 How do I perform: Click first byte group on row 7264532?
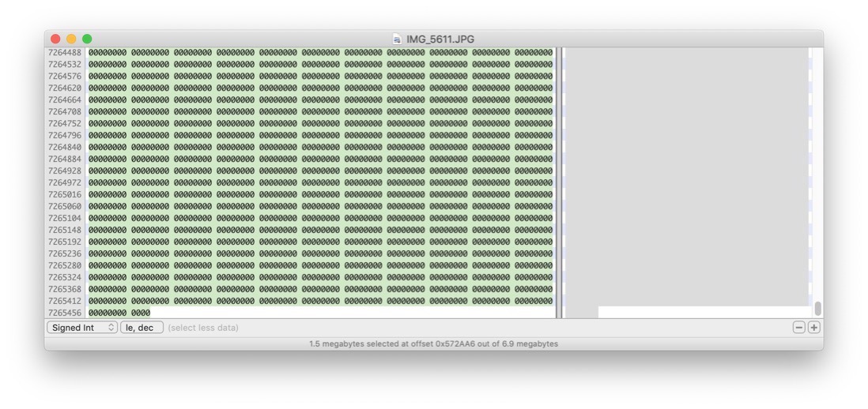click(x=107, y=65)
